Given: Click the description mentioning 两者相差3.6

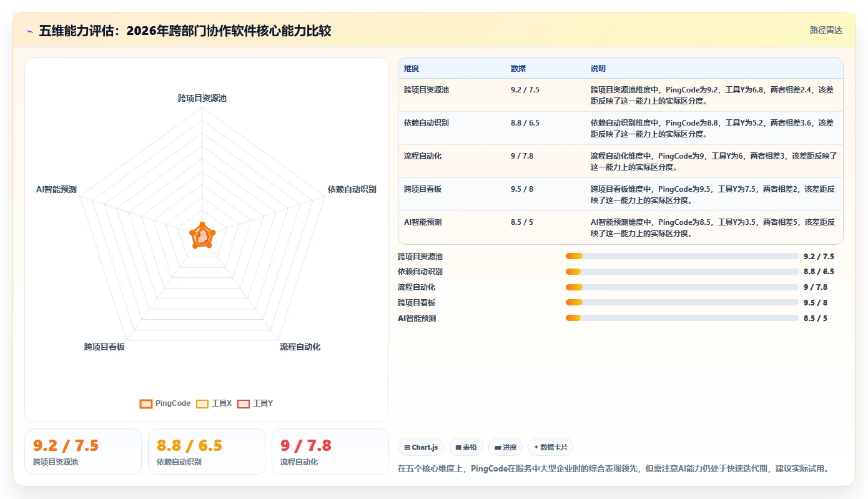Looking at the screenshot, I should click(713, 128).
